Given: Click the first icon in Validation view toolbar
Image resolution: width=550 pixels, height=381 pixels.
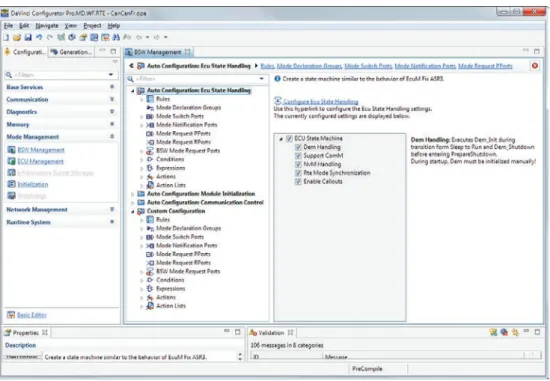Looking at the screenshot, I should pyautogui.click(x=493, y=332).
